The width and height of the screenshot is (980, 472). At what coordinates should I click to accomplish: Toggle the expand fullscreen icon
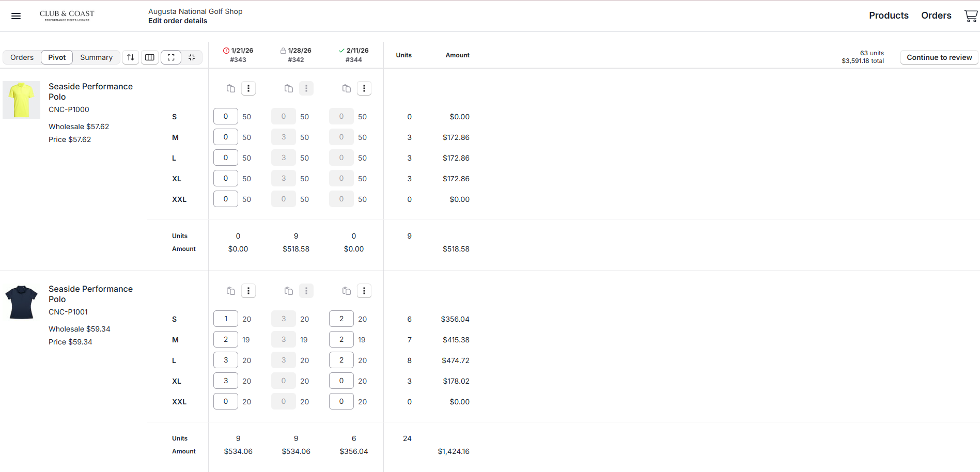(171, 57)
